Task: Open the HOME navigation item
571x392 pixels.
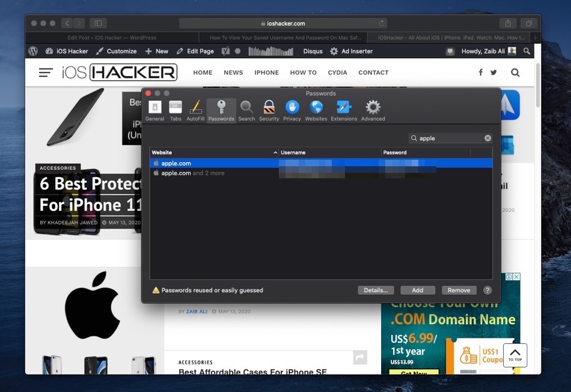Action: click(203, 73)
